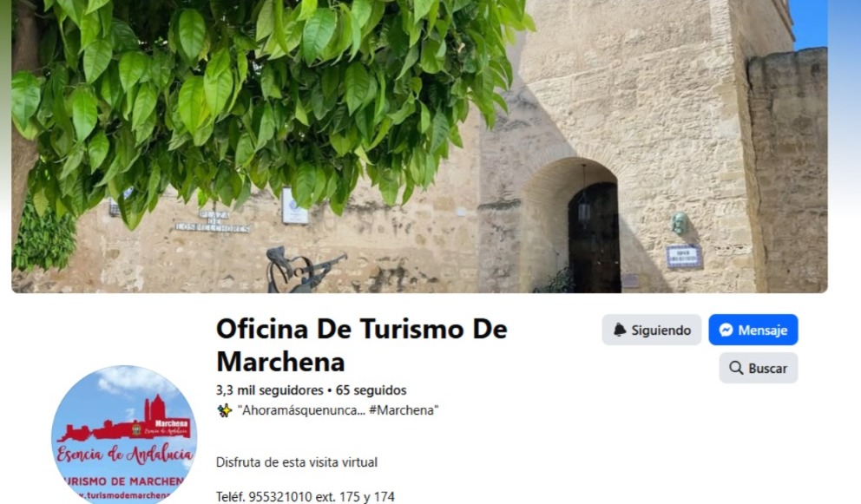Click the arched doorway in the cover photo
The image size is (861, 504).
tap(593, 237)
